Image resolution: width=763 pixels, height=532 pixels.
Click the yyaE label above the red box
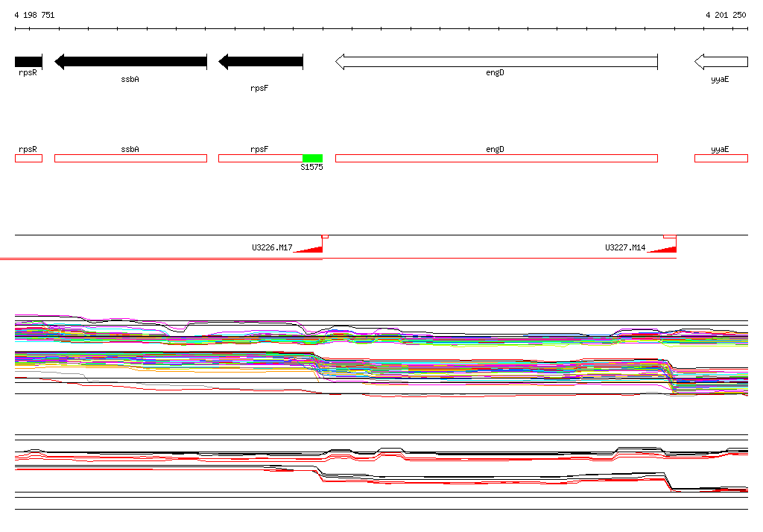tap(720, 150)
